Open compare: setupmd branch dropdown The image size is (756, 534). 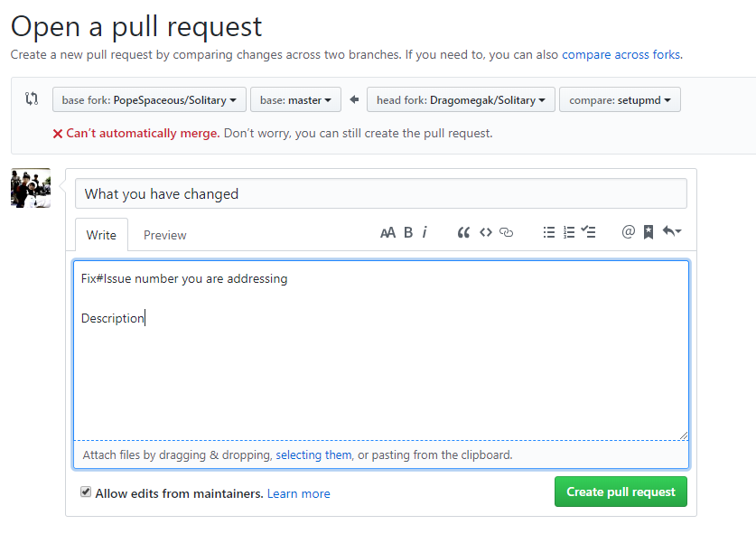620,100
